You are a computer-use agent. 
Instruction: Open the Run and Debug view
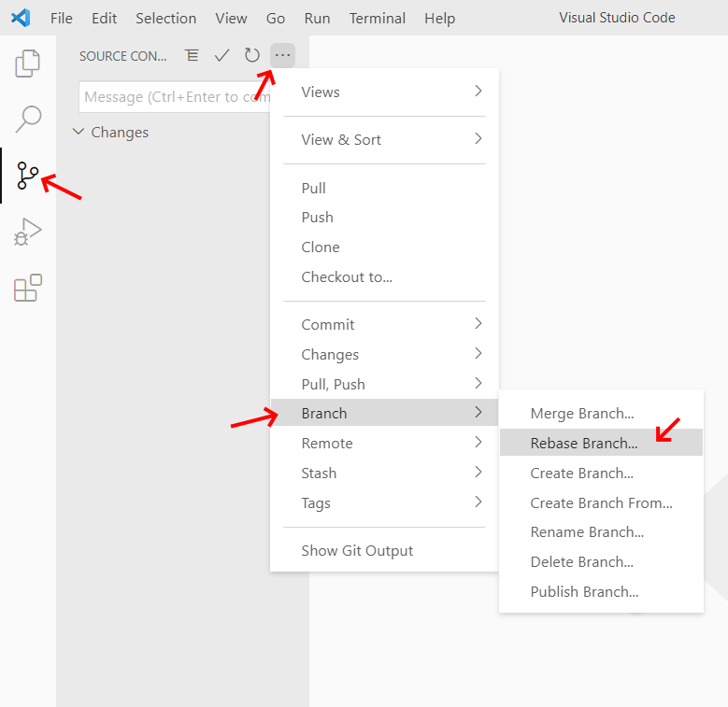click(x=28, y=232)
